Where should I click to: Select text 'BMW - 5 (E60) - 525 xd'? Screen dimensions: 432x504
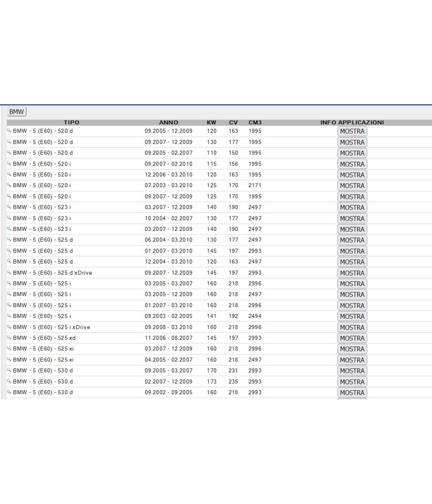[44, 338]
